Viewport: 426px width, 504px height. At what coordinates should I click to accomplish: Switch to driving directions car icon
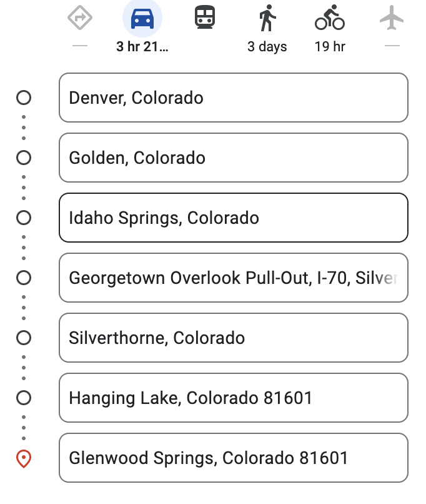(x=142, y=19)
